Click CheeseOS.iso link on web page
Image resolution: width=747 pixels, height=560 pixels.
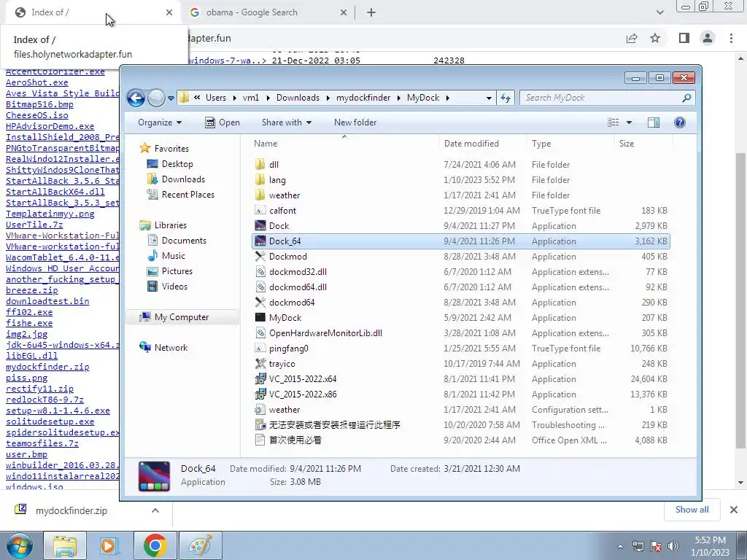(36, 115)
